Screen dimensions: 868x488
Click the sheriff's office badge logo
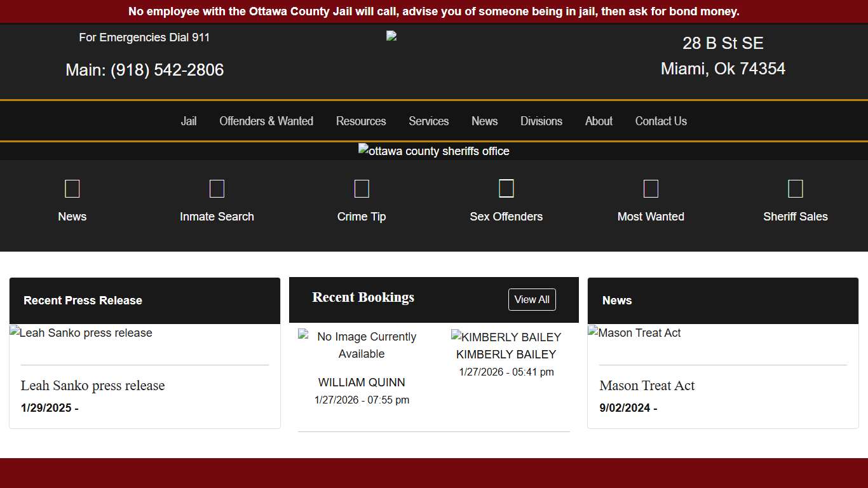(391, 36)
